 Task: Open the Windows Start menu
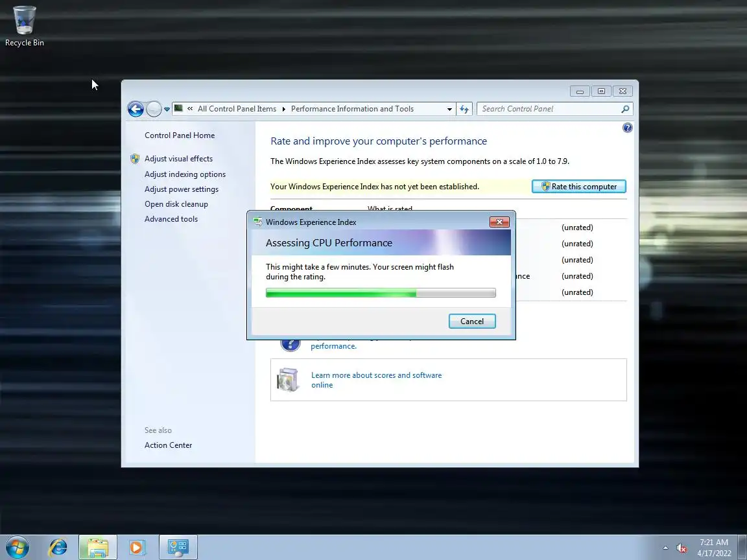pyautogui.click(x=18, y=547)
